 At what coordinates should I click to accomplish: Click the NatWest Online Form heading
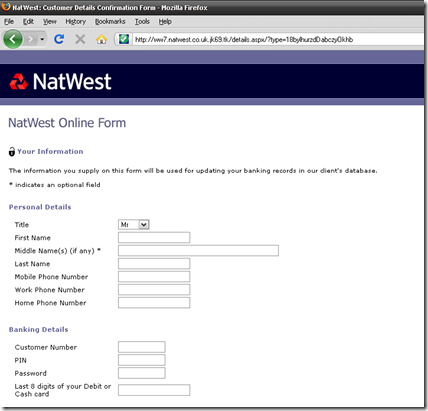click(67, 123)
